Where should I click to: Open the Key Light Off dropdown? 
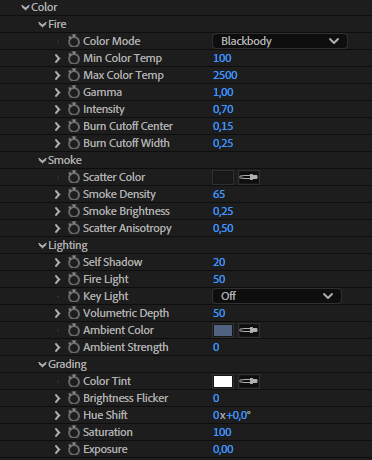click(277, 296)
